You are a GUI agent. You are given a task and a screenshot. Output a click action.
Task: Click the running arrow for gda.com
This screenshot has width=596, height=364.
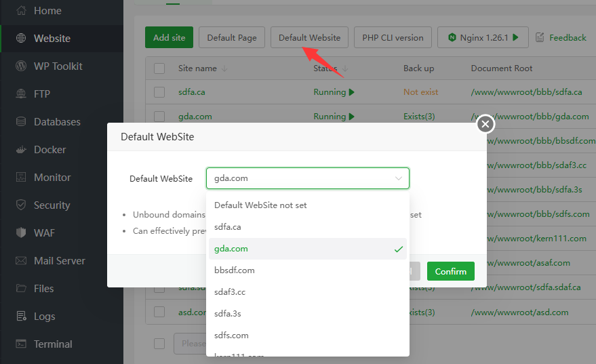[x=352, y=117]
